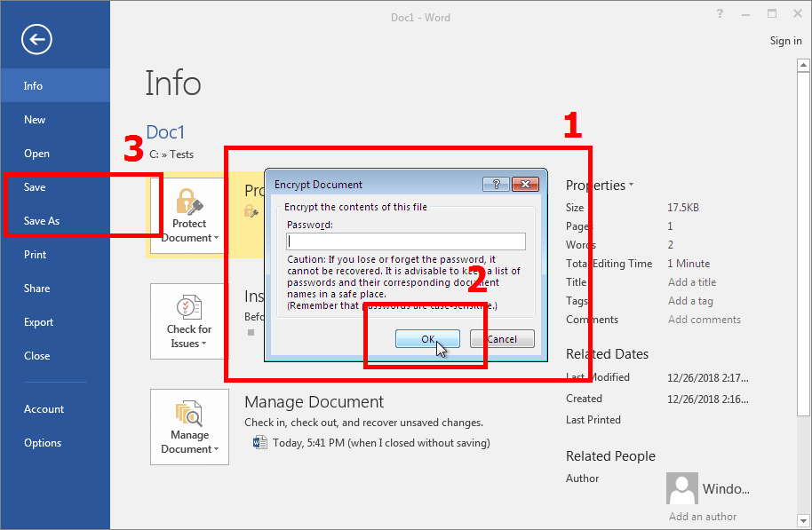Choose Save As in the sidebar
Viewport: 812px width, 530px height.
[x=55, y=220]
